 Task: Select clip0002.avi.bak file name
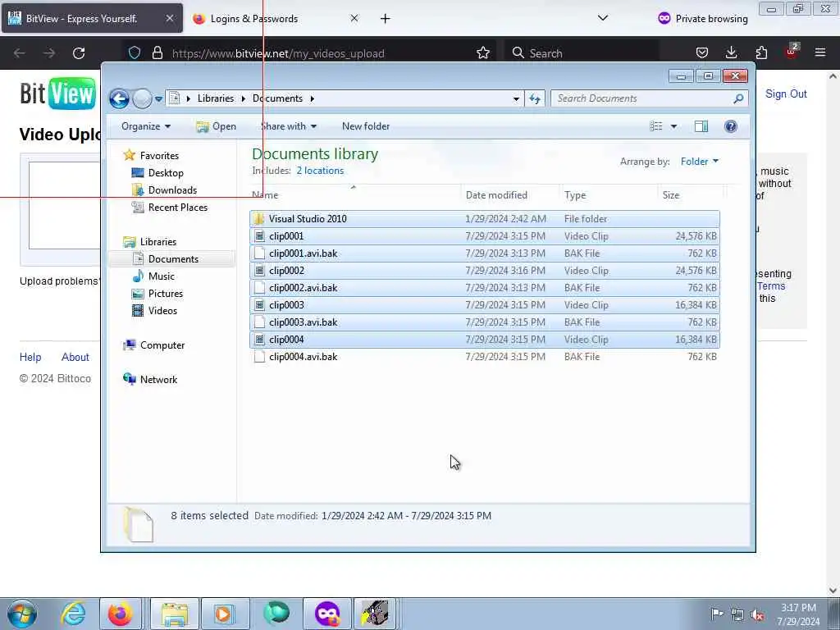pyautogui.click(x=304, y=288)
